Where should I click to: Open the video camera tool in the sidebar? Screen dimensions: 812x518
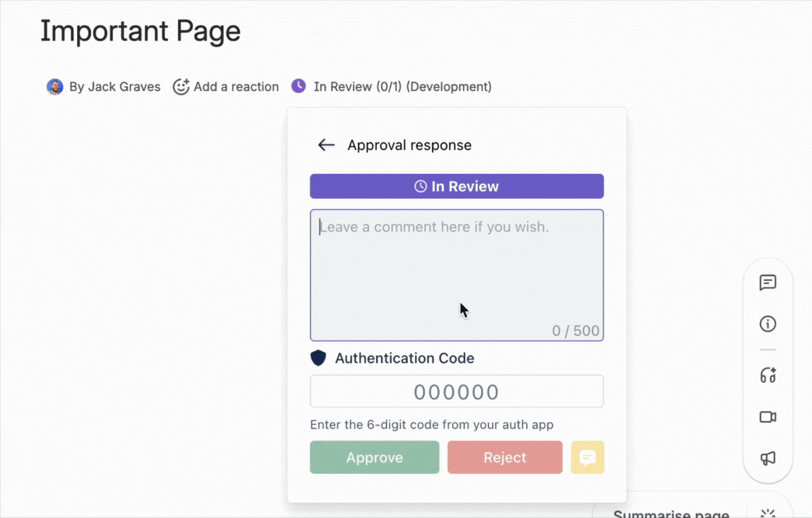[x=767, y=417]
